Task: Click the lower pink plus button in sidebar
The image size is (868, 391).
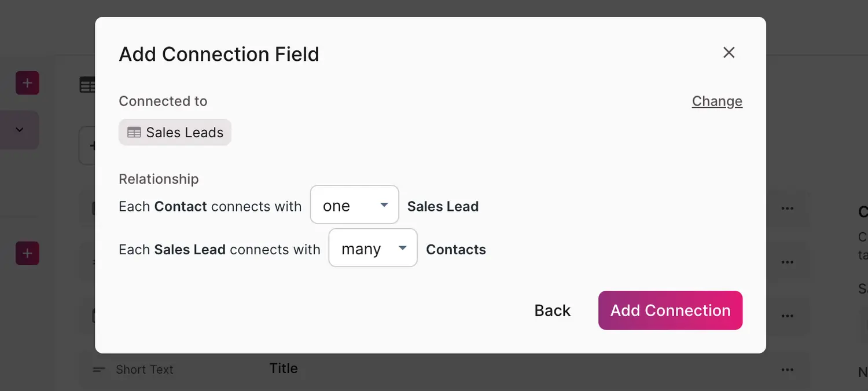Action: coord(27,253)
